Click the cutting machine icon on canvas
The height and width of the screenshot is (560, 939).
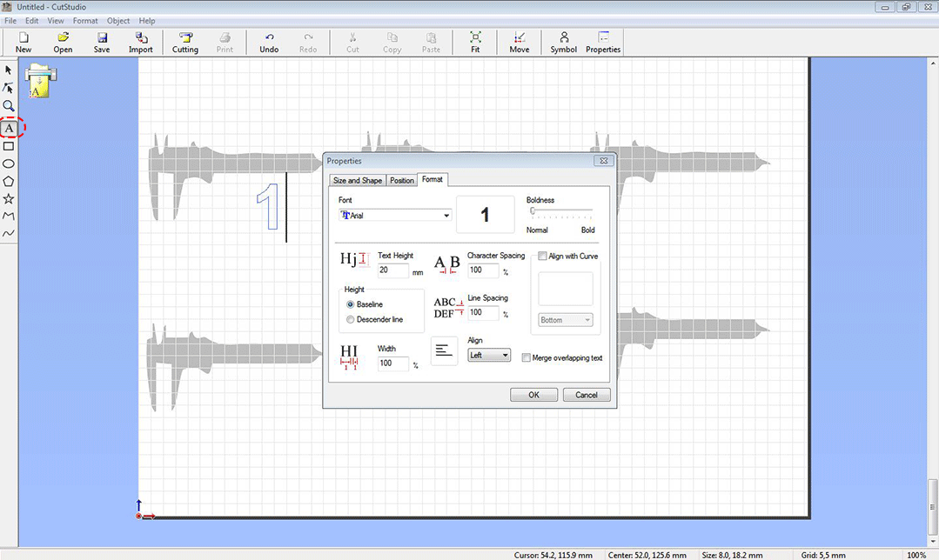[41, 80]
